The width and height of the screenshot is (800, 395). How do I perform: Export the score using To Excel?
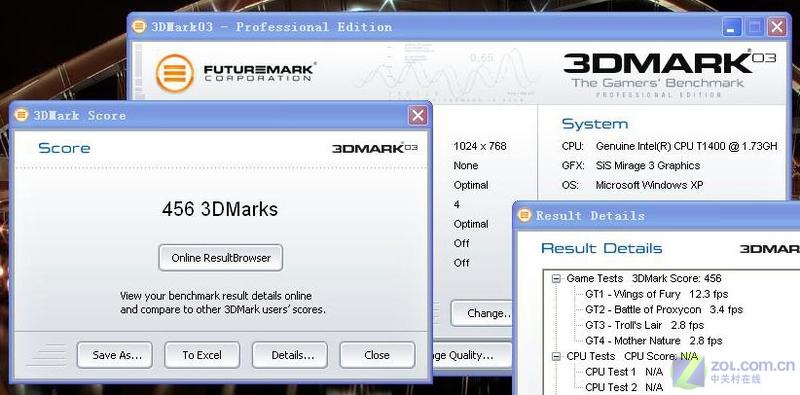[x=202, y=355]
